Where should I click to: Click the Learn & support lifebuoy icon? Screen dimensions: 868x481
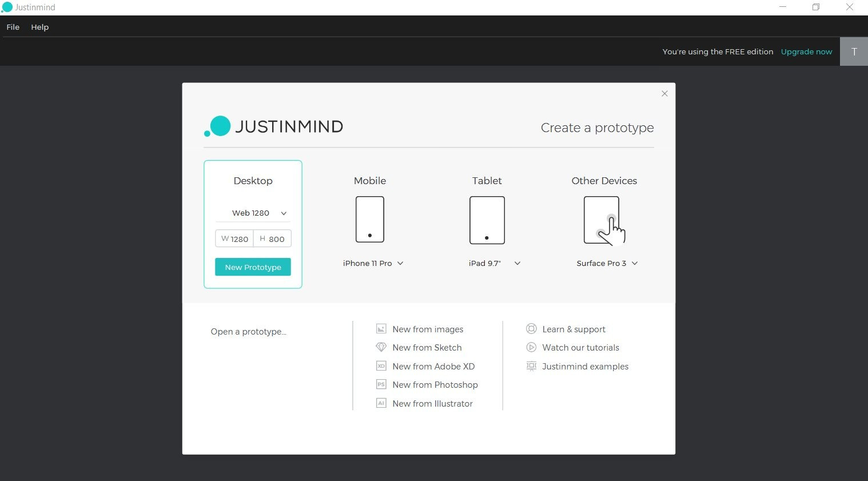tap(531, 329)
